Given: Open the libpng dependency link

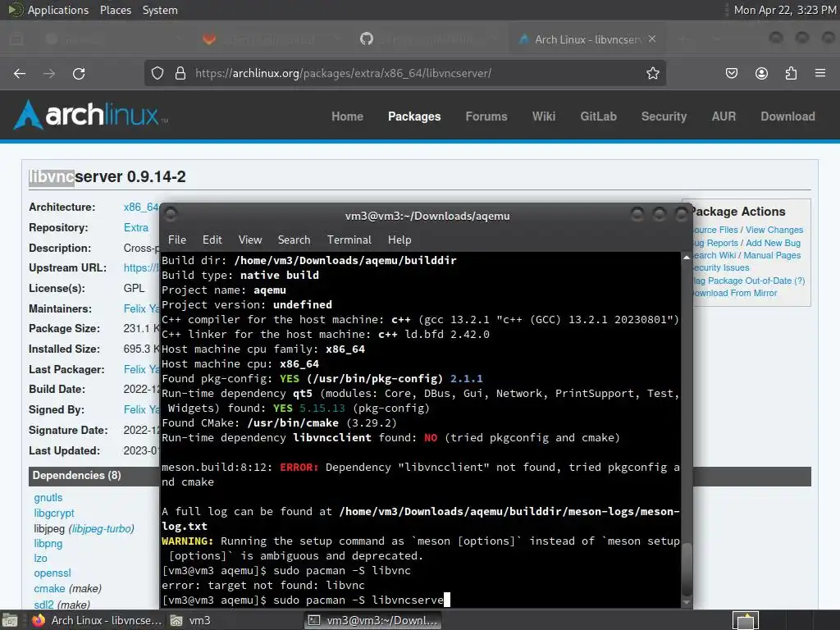Looking at the screenshot, I should coord(48,543).
